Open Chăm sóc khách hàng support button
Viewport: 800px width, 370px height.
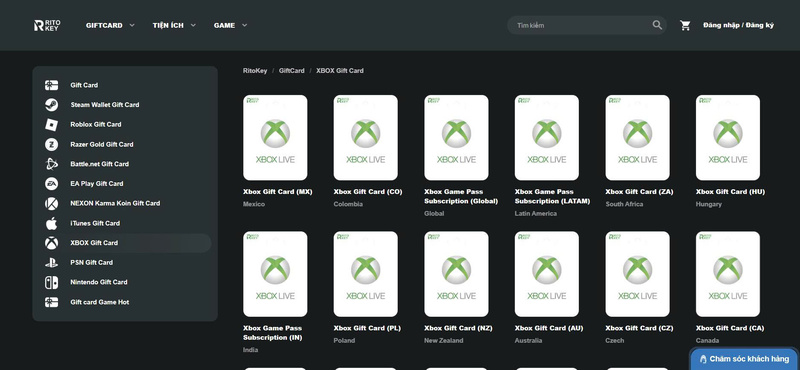745,359
